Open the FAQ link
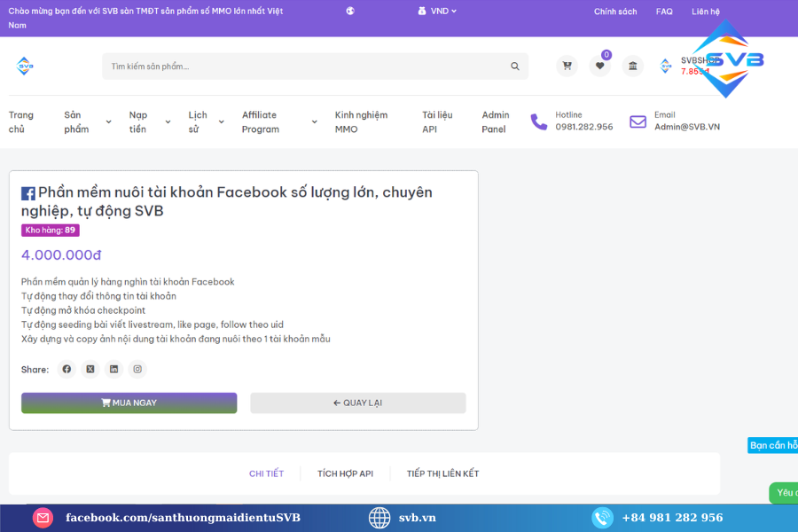The height and width of the screenshot is (532, 798). [x=664, y=12]
